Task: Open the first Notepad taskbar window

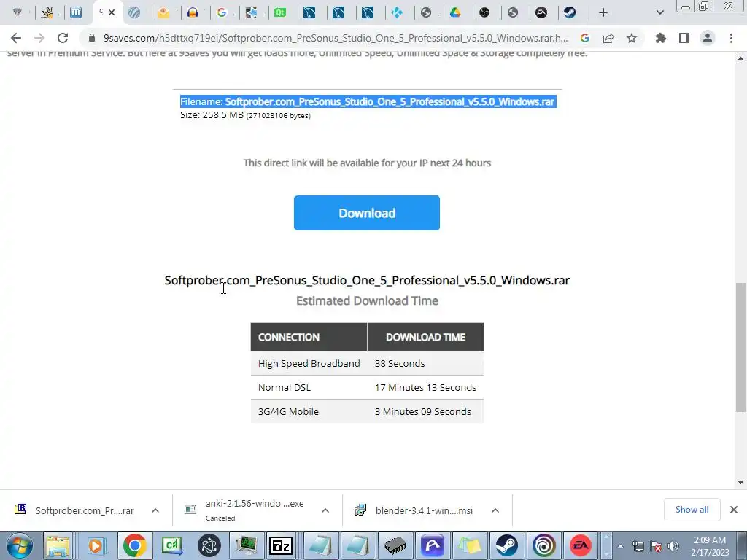Action: click(x=321, y=545)
